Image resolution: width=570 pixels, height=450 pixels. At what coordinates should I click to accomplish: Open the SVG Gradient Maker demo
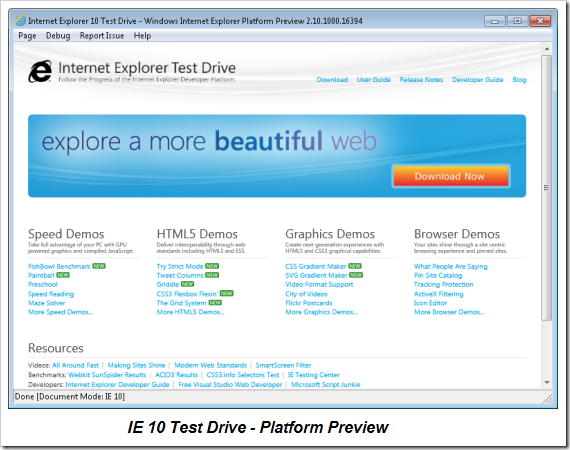coord(316,275)
